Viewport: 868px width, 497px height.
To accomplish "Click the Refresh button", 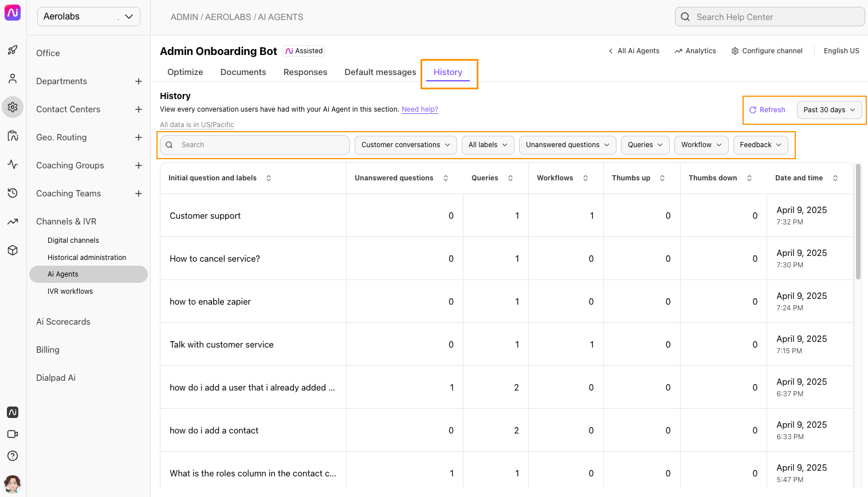I will coord(767,110).
